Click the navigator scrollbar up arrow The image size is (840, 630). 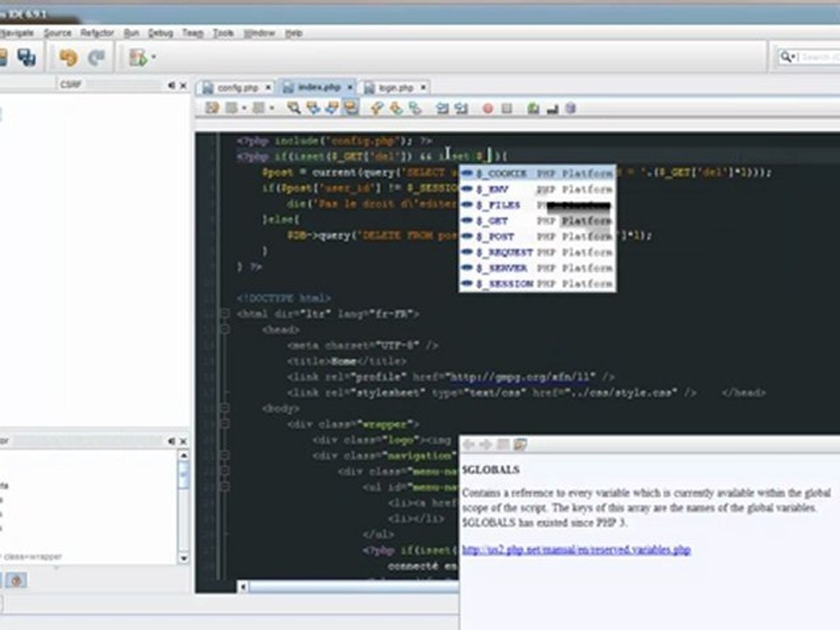[x=183, y=455]
